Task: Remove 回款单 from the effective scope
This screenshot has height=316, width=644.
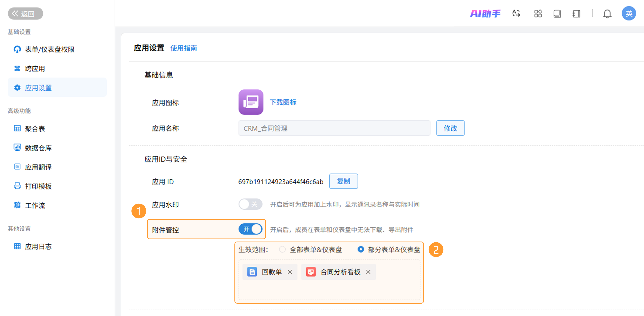Action: [290, 272]
